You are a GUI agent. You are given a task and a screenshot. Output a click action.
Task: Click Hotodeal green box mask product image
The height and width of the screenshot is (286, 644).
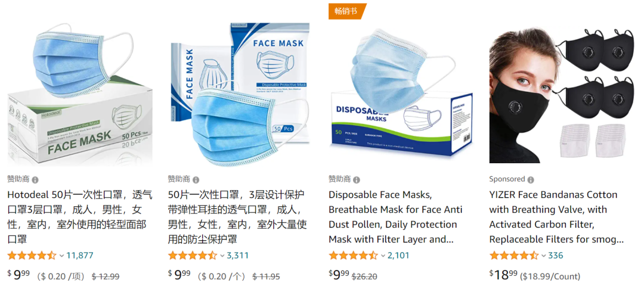80,94
